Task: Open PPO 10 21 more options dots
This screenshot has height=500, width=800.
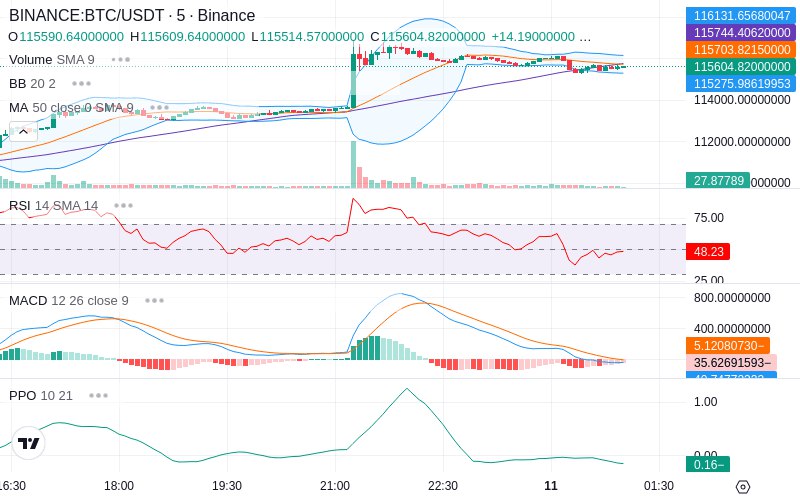Action: [x=98, y=395]
